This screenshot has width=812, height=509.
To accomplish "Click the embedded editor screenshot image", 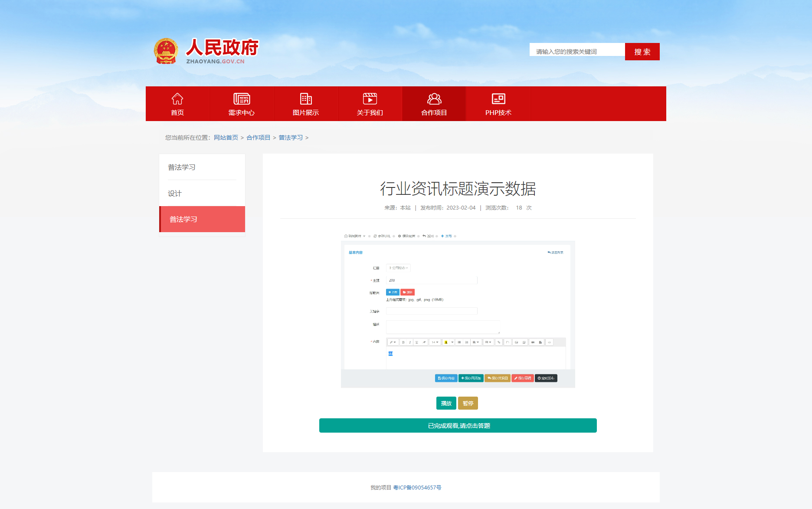I will click(458, 310).
